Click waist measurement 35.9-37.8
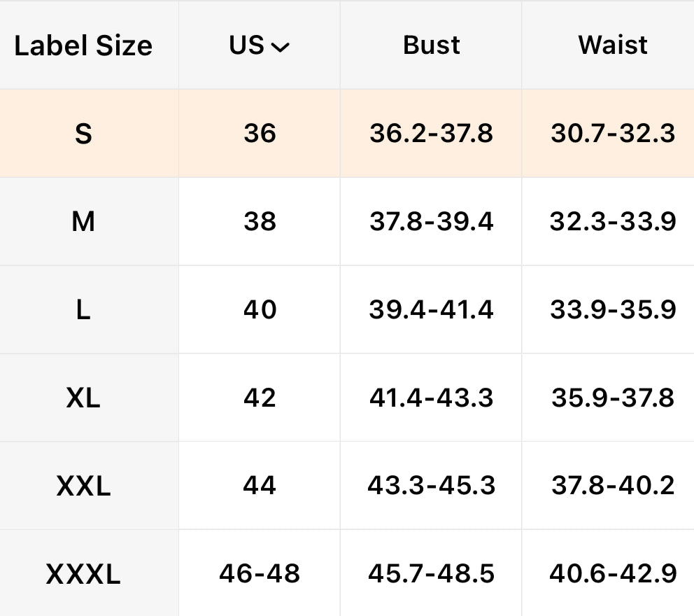 [612, 398]
